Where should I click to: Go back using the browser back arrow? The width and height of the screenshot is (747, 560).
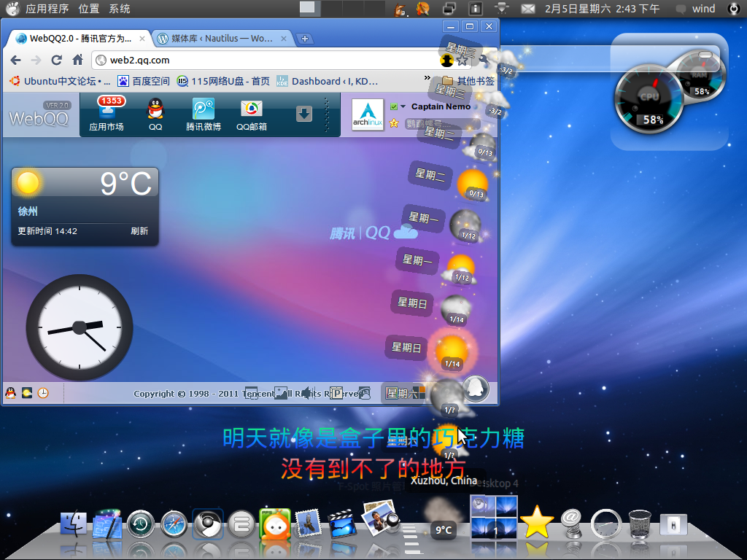(x=16, y=60)
